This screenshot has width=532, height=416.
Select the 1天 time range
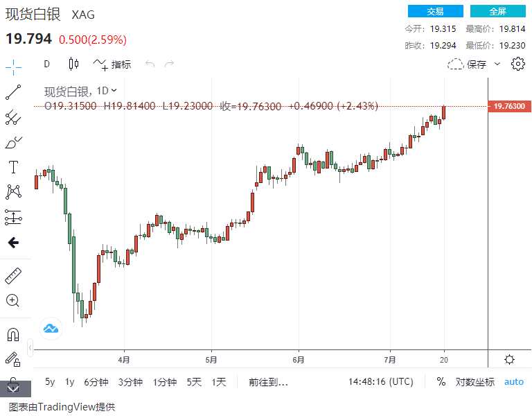click(x=219, y=381)
